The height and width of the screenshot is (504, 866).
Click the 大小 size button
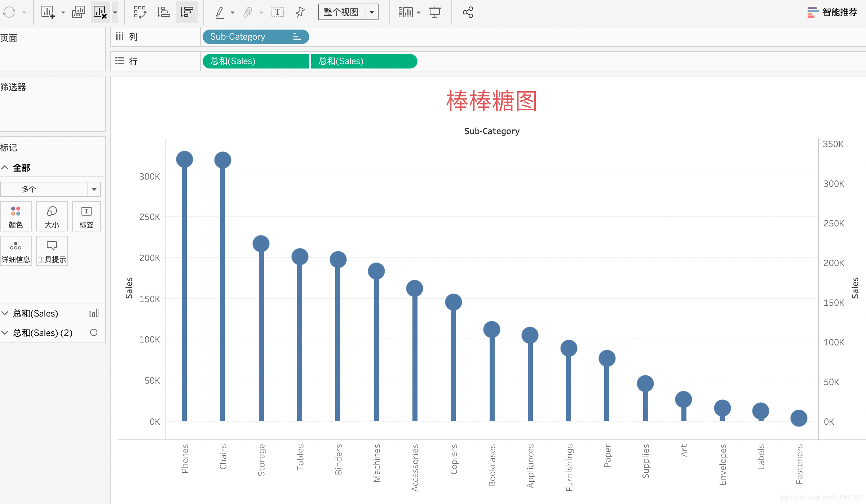tap(52, 216)
